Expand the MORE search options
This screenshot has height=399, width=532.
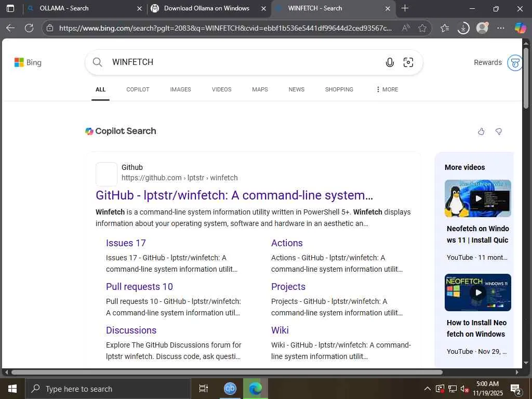387,89
